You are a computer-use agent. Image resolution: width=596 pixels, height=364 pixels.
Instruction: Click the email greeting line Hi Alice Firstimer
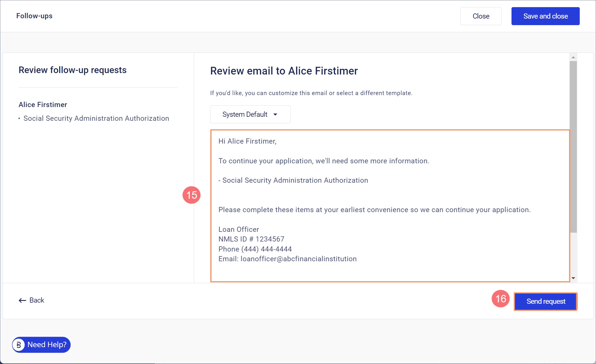pyautogui.click(x=247, y=141)
